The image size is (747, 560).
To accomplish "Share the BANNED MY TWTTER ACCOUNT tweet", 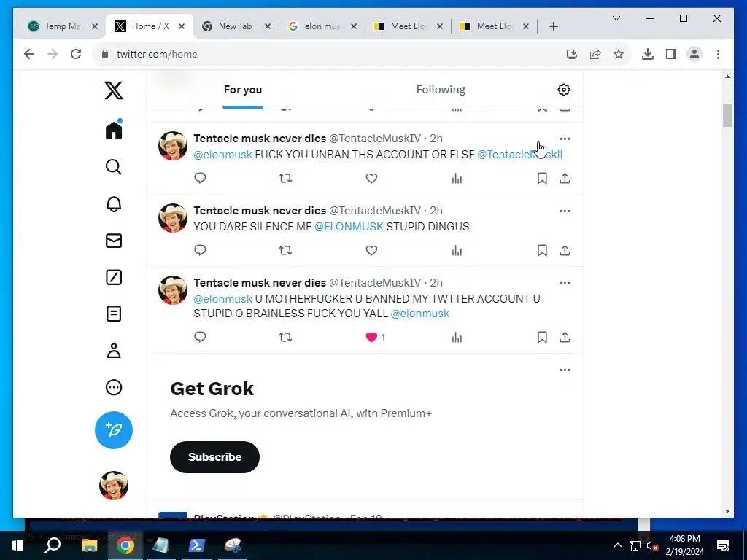I will [565, 337].
